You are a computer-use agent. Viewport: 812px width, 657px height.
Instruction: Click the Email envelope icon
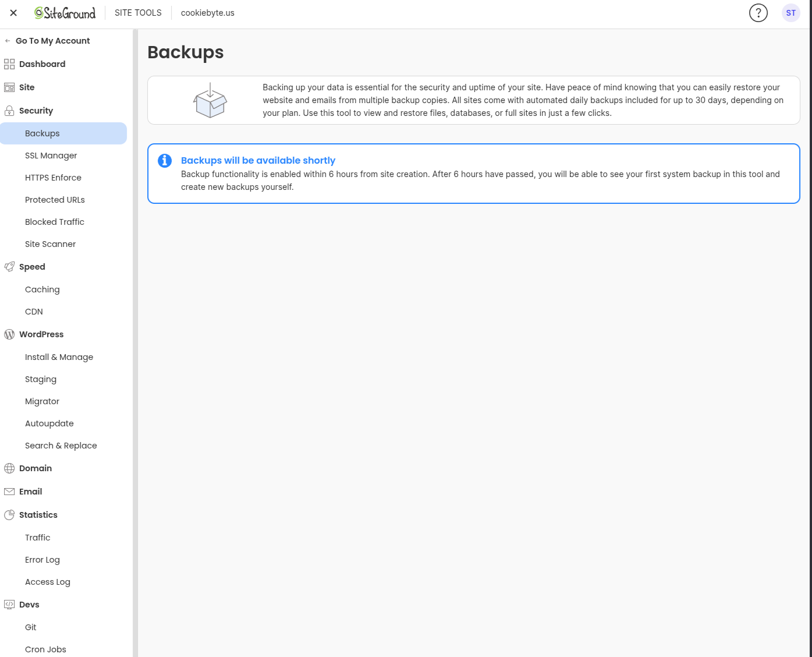pyautogui.click(x=9, y=492)
